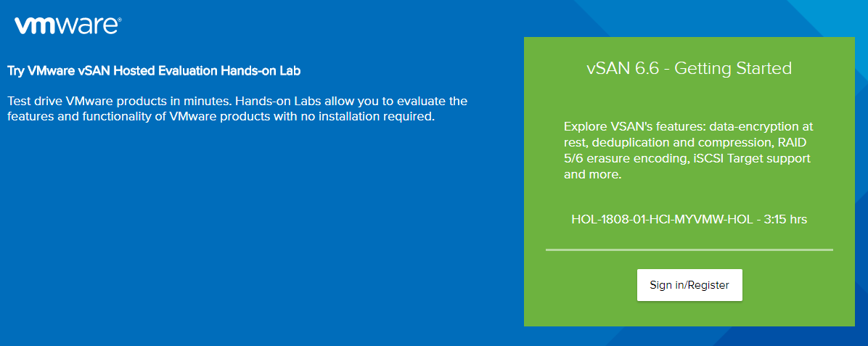Click the 'iSCSI Target support' phrase
The height and width of the screenshot is (346, 868).
750,158
